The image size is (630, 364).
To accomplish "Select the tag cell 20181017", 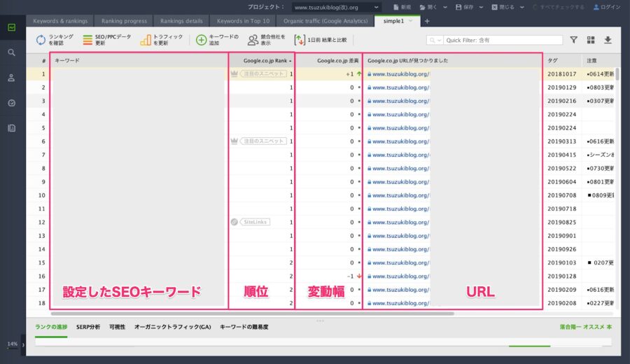I will [x=561, y=74].
